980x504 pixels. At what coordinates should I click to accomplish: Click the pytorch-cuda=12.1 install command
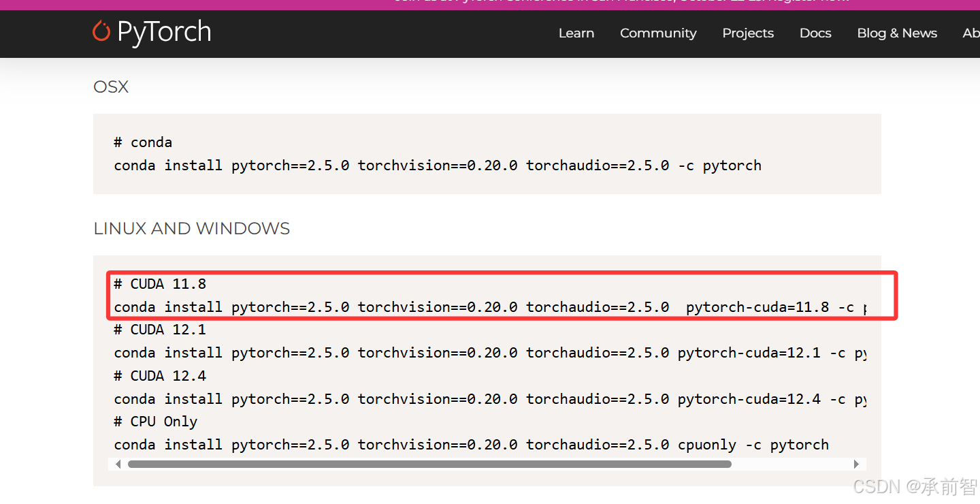click(x=490, y=353)
